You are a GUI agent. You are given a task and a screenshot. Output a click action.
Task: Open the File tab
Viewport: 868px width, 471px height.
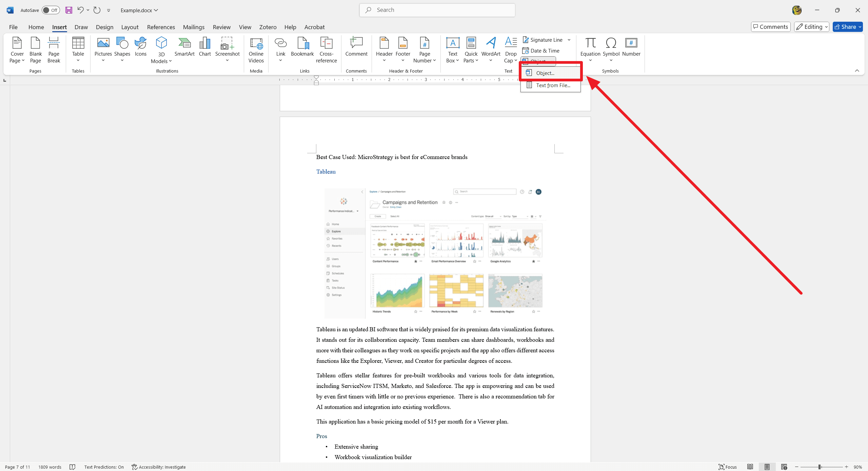[13, 27]
